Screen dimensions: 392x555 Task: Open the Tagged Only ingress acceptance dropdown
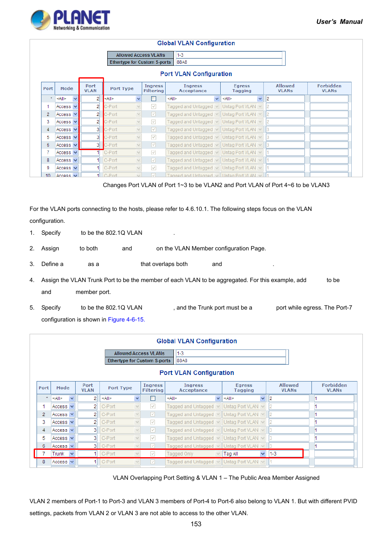[x=193, y=454]
